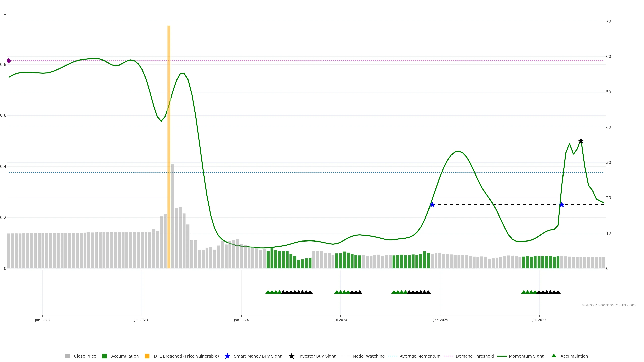Toggle the Momentum Signal legend entry
The height and width of the screenshot is (362, 644).
pos(527,356)
